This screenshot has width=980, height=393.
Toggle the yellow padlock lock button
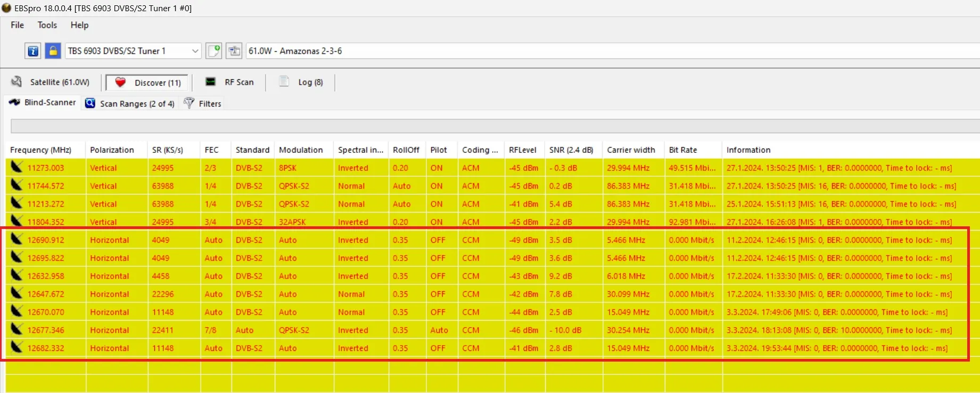pyautogui.click(x=53, y=51)
